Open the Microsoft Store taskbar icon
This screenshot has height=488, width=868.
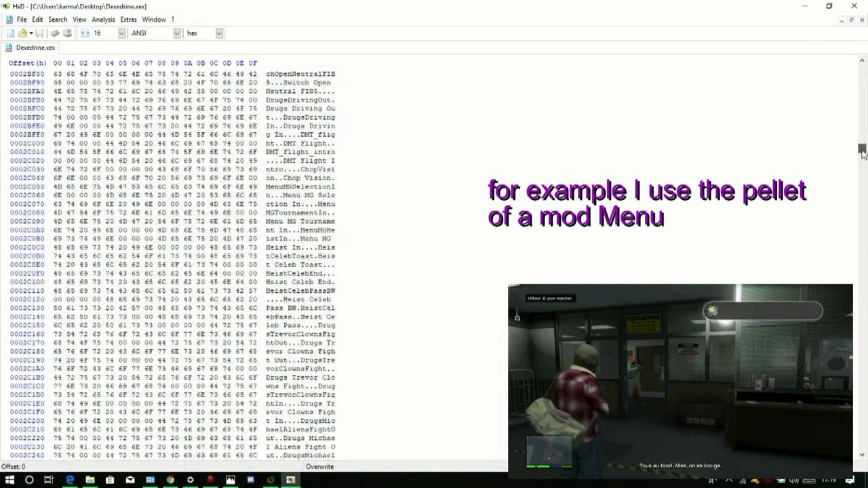pyautogui.click(x=110, y=480)
